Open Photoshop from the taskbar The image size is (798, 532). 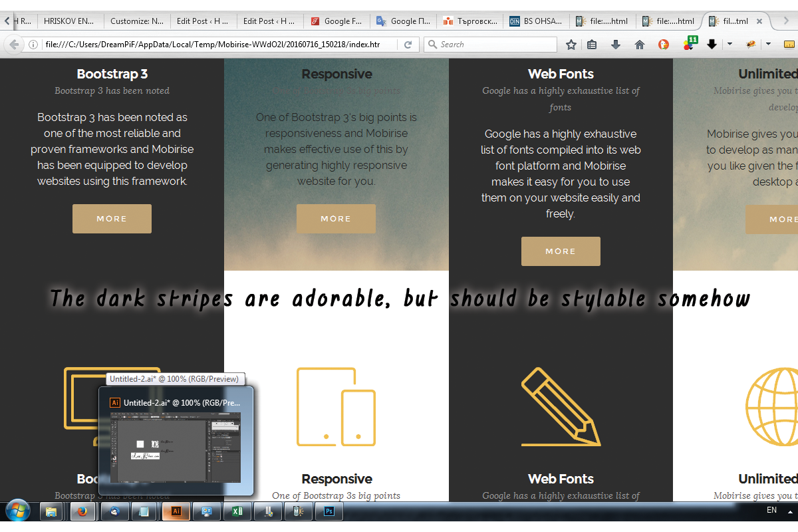[329, 511]
